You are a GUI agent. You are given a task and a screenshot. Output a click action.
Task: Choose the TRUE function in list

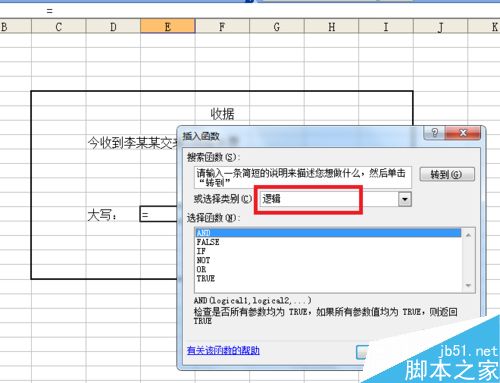click(x=328, y=278)
